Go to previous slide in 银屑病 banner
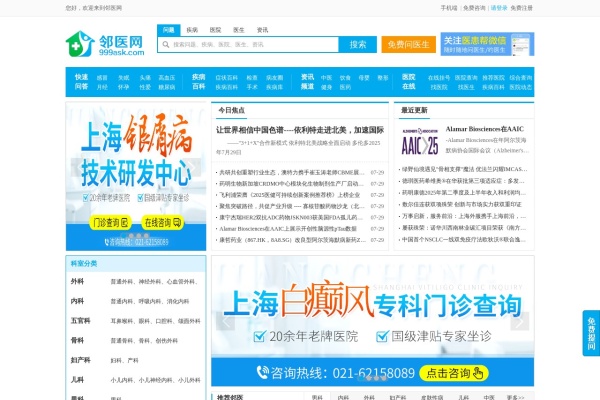Screen dimensions: 600x400 [x=78, y=167]
